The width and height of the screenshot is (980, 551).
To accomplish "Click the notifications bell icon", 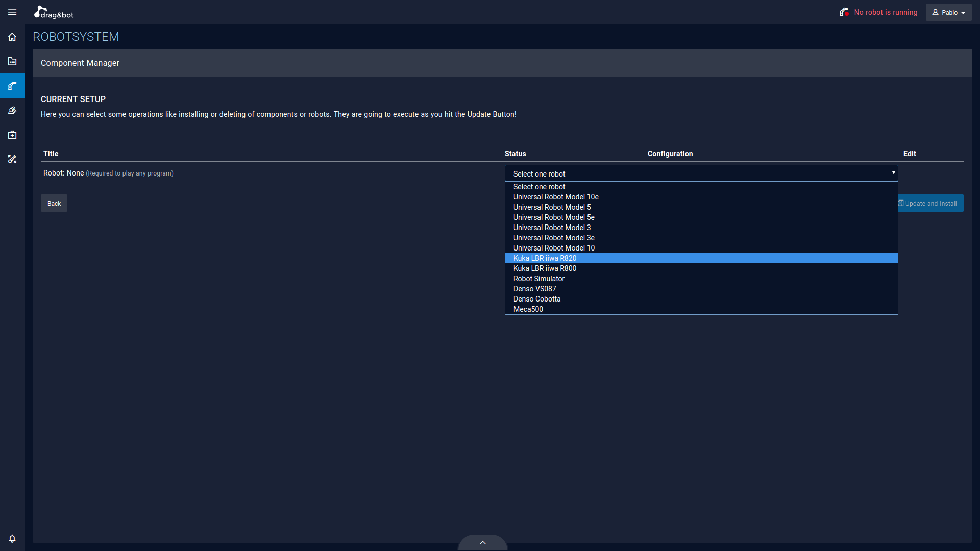I will pos(12,538).
